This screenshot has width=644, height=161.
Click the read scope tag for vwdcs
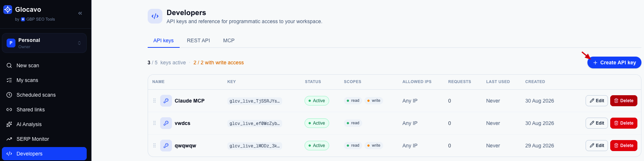coord(353,123)
